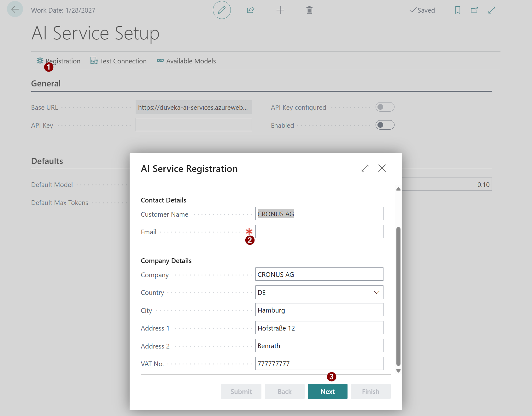Open the Available Models action

tap(186, 61)
